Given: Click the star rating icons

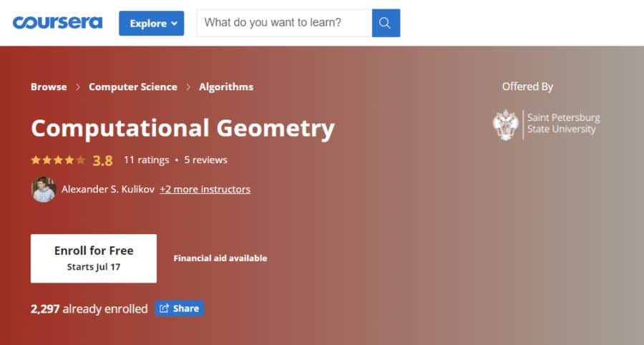Looking at the screenshot, I should pos(58,160).
